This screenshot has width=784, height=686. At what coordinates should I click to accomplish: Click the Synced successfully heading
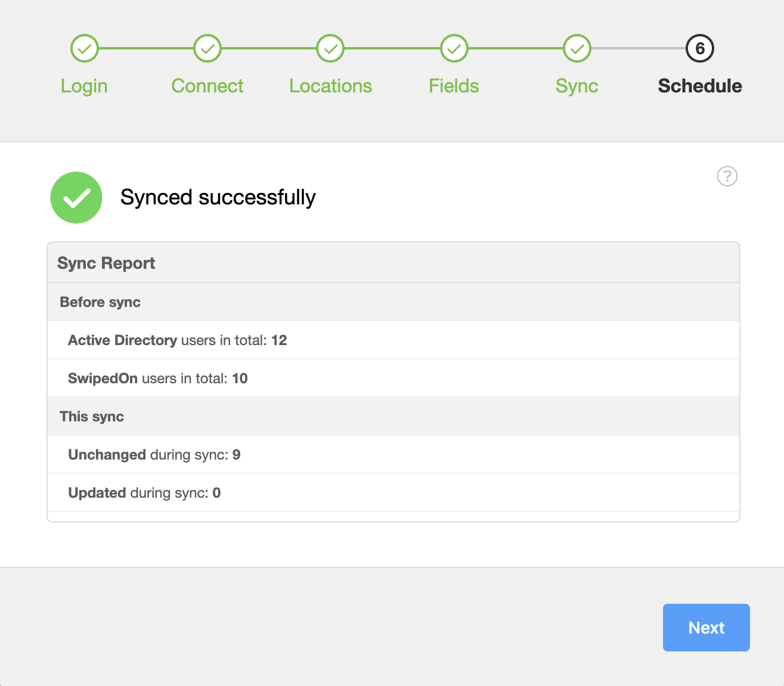[x=218, y=197]
